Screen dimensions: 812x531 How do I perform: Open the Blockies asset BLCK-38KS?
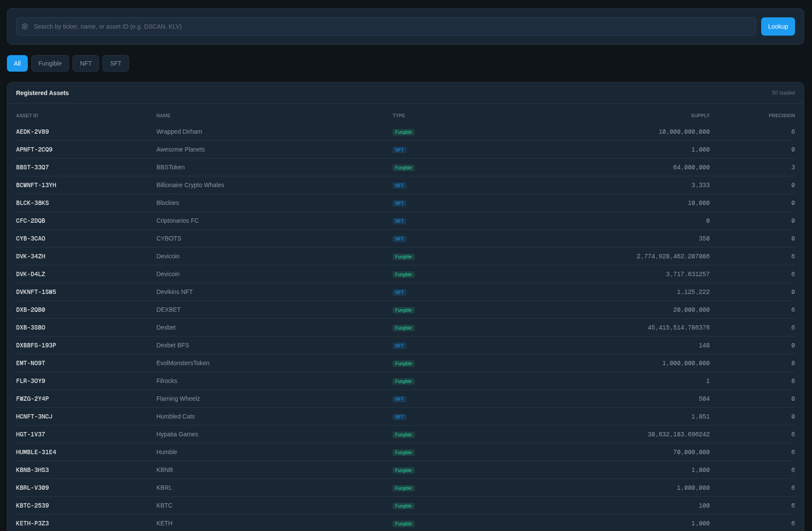pos(33,203)
